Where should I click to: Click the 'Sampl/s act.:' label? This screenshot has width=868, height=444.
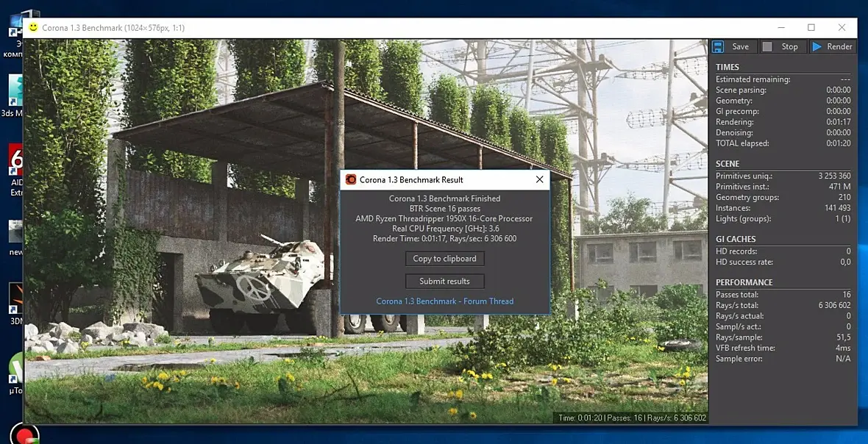(x=738, y=326)
